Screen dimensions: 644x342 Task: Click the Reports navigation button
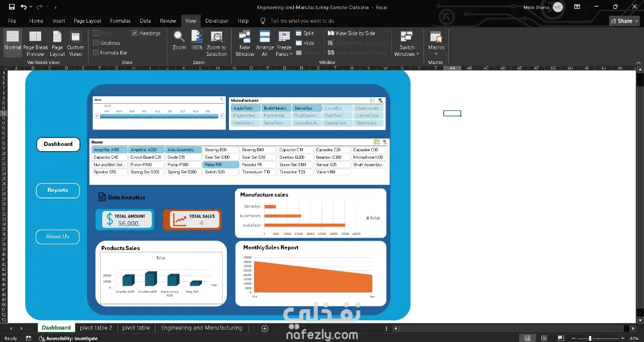pos(58,190)
